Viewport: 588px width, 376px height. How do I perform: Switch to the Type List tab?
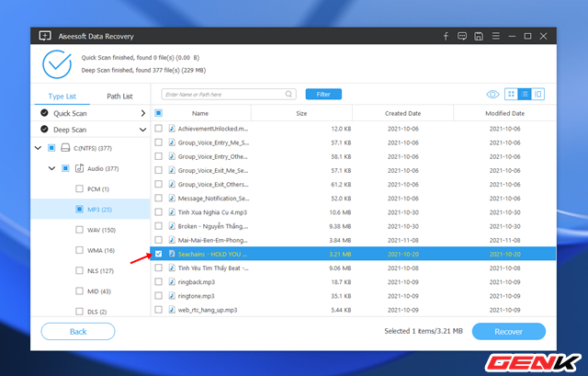[x=62, y=96]
